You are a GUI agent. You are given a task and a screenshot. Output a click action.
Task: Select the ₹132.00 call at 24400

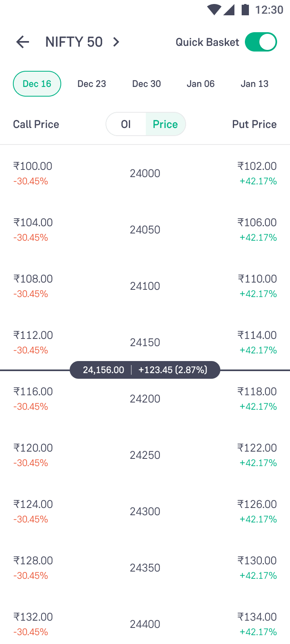(x=33, y=624)
